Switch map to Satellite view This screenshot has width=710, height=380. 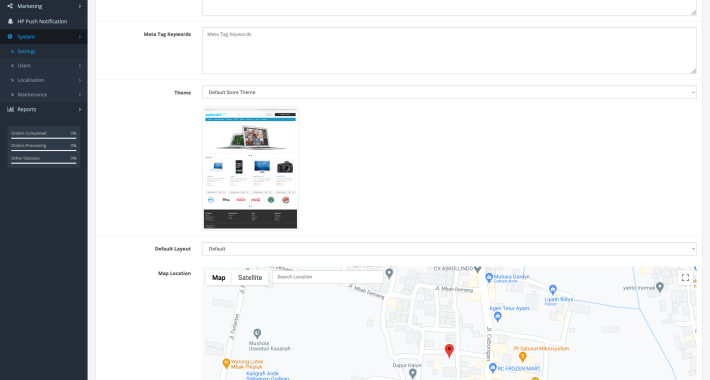tap(250, 278)
